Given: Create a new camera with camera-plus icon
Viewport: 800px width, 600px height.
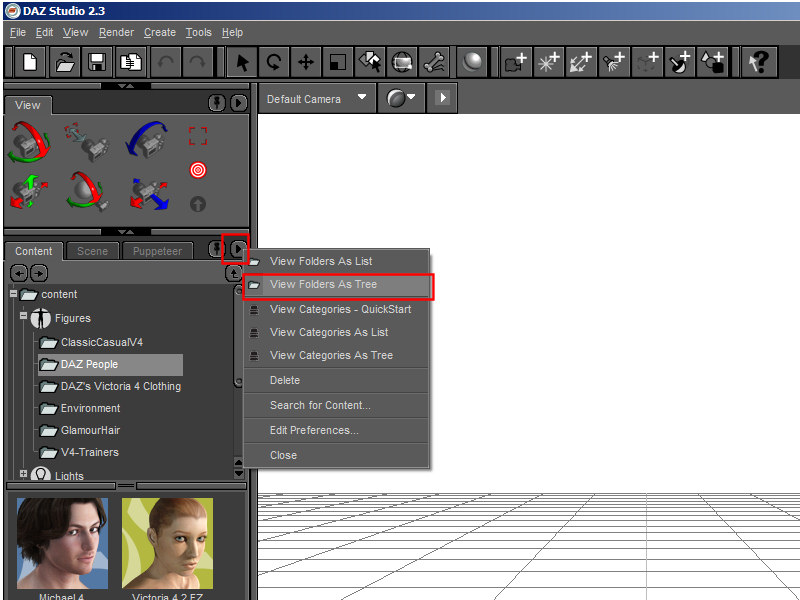Looking at the screenshot, I should coord(515,62).
